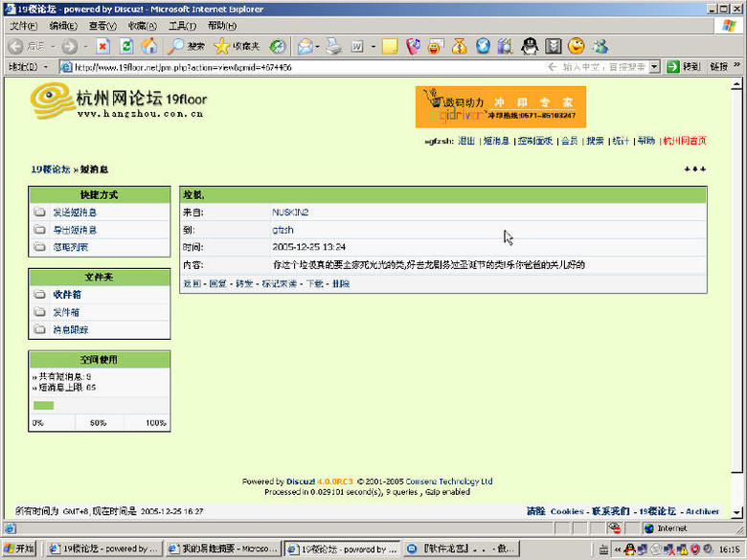Click the Windows 开始 Start button
This screenshot has height=560, width=747.
click(x=19, y=549)
